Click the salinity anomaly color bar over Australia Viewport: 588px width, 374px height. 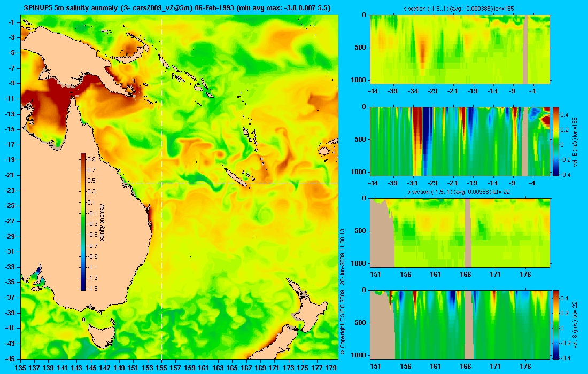(x=83, y=222)
